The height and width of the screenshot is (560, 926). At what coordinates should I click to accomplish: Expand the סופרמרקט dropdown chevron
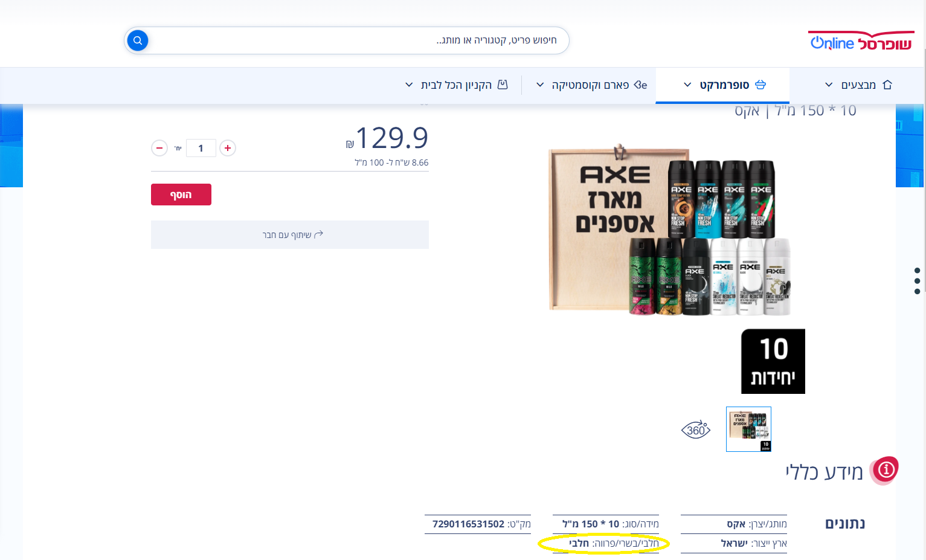pos(687,85)
